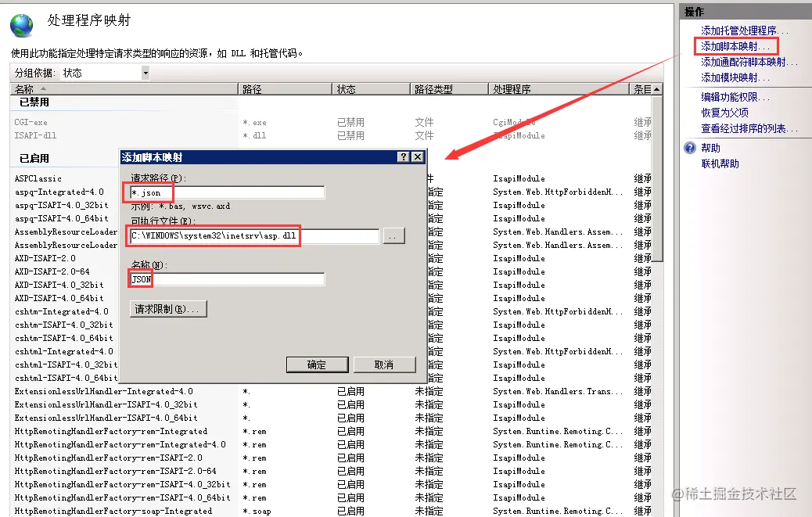Select HttpRemotingHandlerFactory-rem-ISAPI-4.0_64bit row
Screen dimensions: 812x517
332,498
